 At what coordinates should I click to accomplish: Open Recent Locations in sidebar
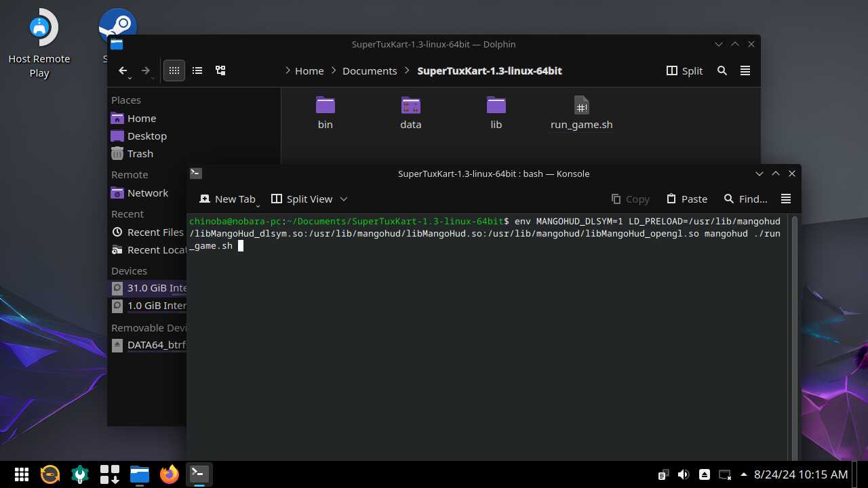pyautogui.click(x=148, y=249)
